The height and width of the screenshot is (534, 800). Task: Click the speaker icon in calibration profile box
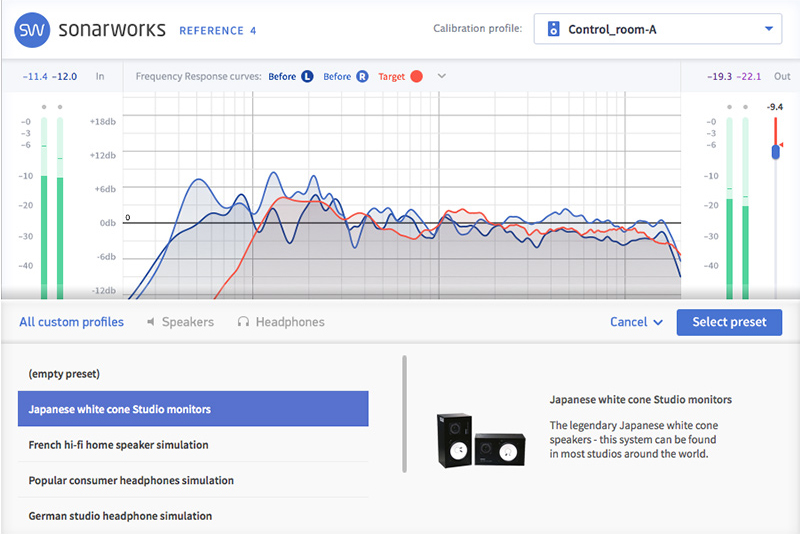click(553, 29)
